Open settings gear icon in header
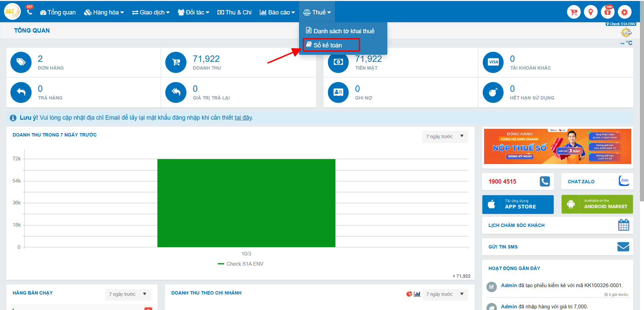The width and height of the screenshot is (644, 310). tap(624, 12)
